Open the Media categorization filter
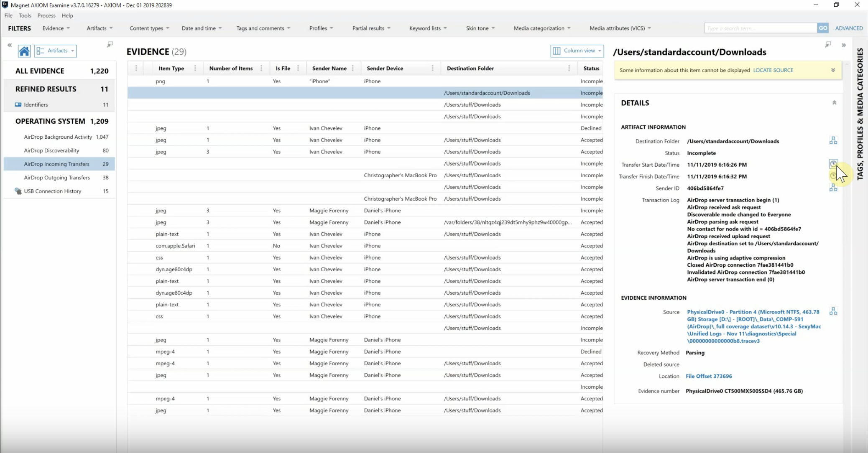This screenshot has height=453, width=868. 542,28
